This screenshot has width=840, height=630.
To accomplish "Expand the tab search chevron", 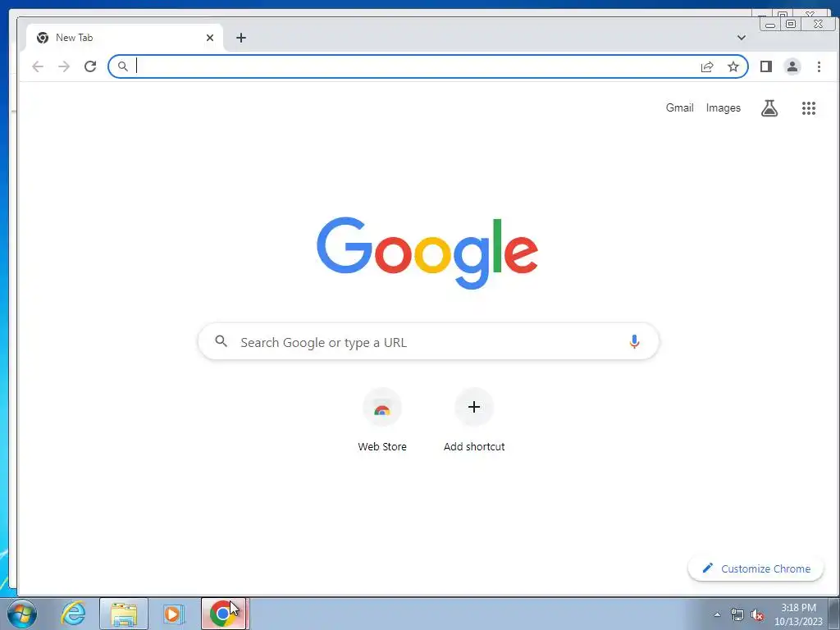I will [742, 38].
